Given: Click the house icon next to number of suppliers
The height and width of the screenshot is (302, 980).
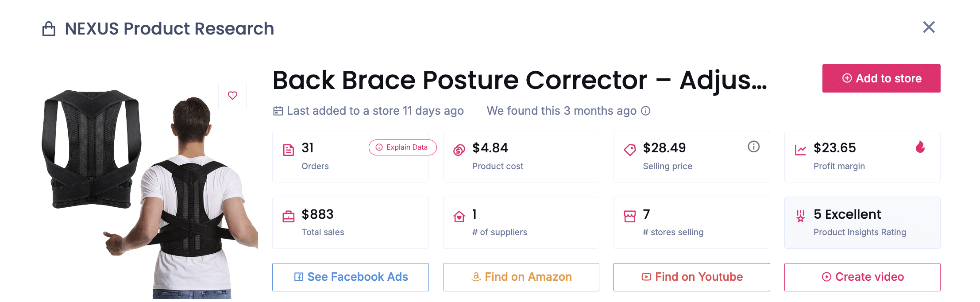Looking at the screenshot, I should coord(459,216).
